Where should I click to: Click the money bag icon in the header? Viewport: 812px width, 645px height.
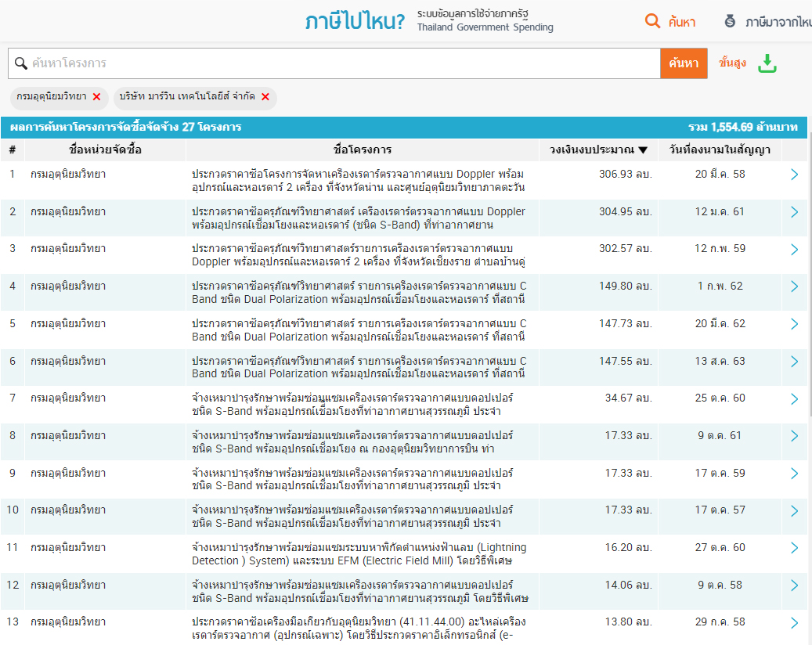[730, 21]
